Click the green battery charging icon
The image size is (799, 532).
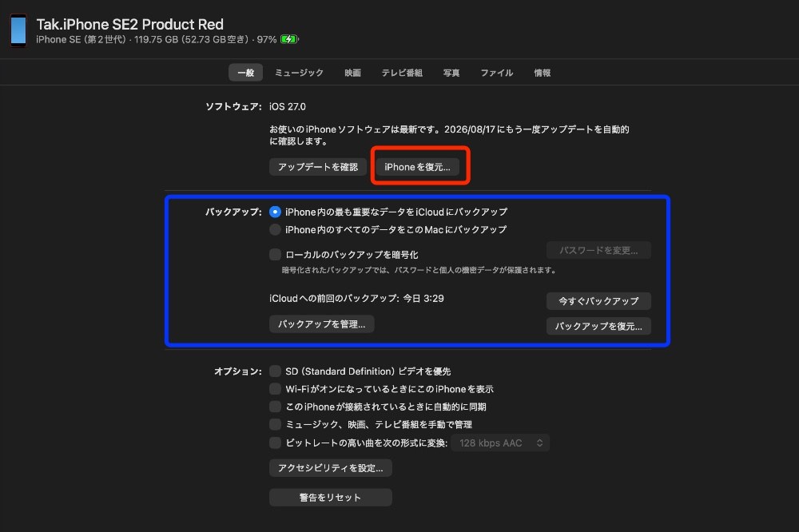point(289,39)
